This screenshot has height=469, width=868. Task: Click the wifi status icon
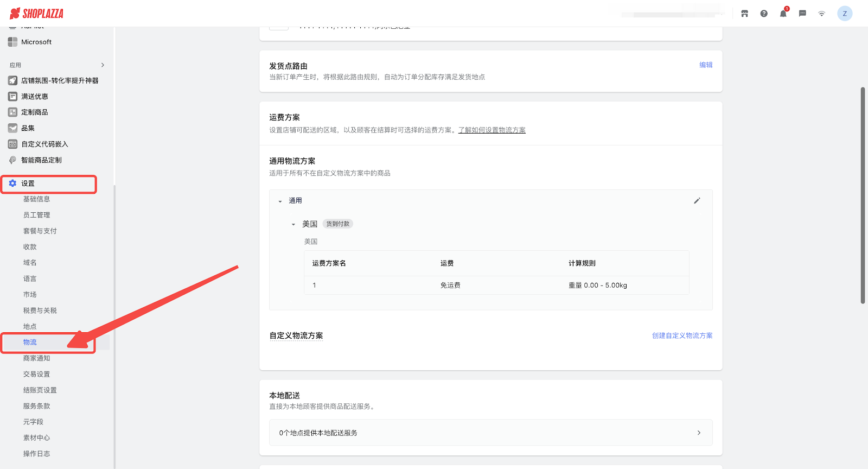pos(821,14)
